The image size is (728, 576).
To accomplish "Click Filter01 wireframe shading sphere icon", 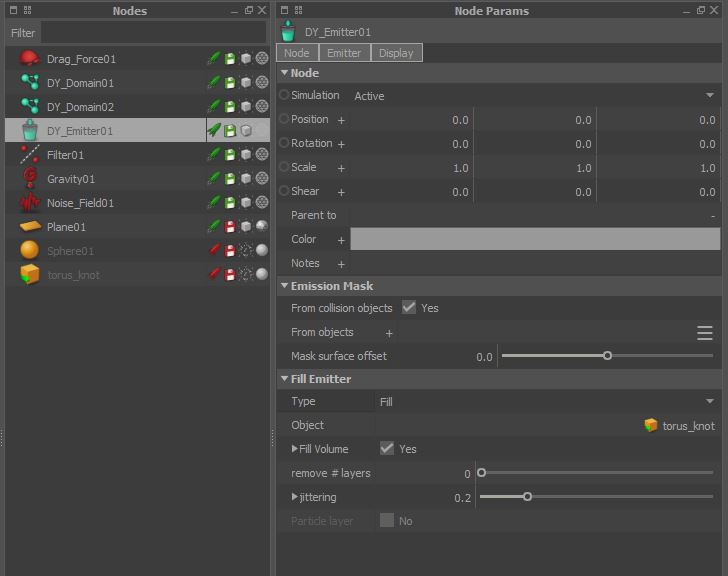I will [x=262, y=154].
